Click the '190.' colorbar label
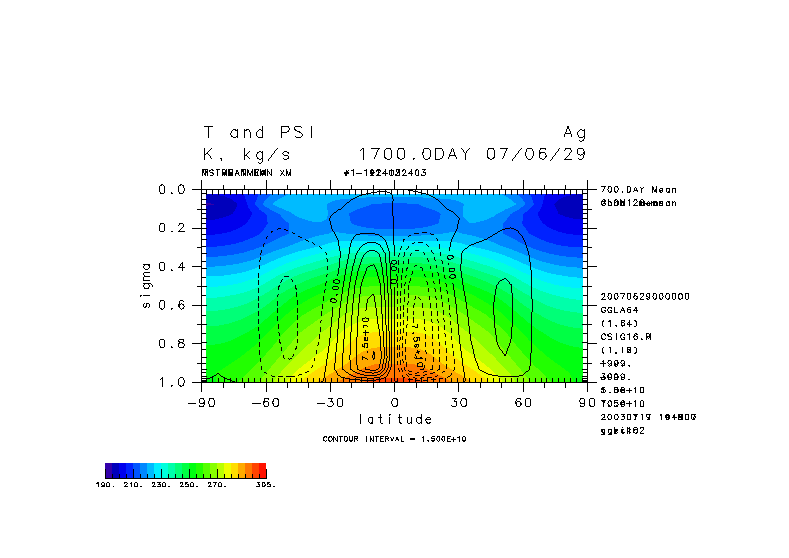 [x=105, y=484]
